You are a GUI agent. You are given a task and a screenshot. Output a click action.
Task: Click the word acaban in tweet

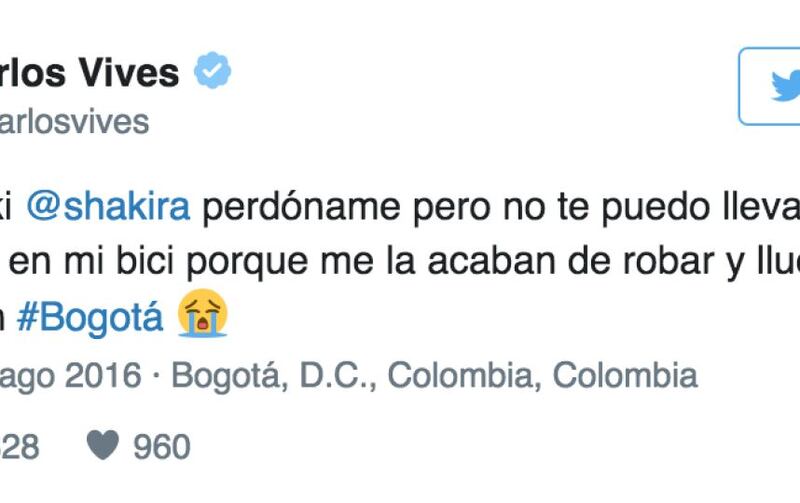(491, 261)
